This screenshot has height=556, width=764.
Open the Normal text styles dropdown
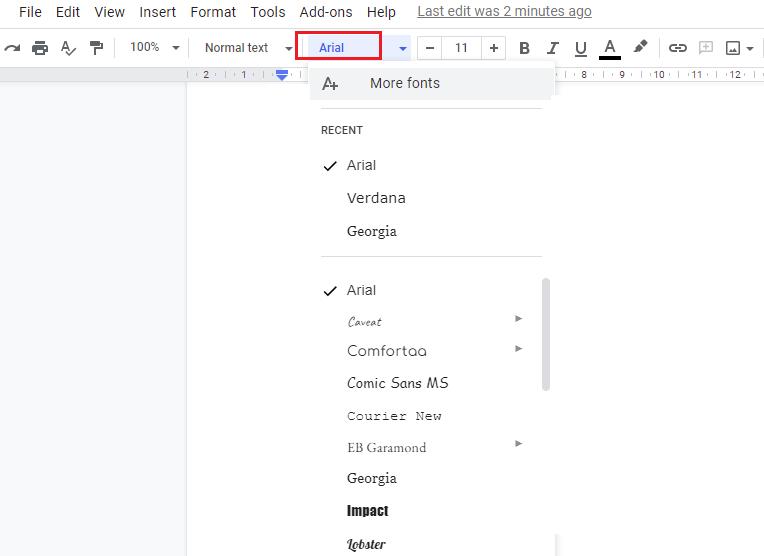click(248, 48)
